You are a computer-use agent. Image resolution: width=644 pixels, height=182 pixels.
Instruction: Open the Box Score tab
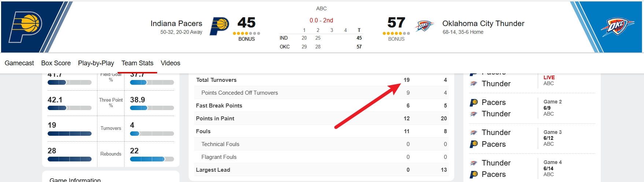pyautogui.click(x=56, y=63)
